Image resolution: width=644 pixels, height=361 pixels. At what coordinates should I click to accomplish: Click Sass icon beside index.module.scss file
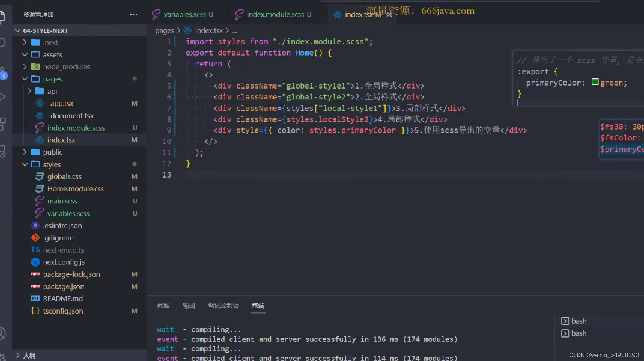click(x=40, y=128)
